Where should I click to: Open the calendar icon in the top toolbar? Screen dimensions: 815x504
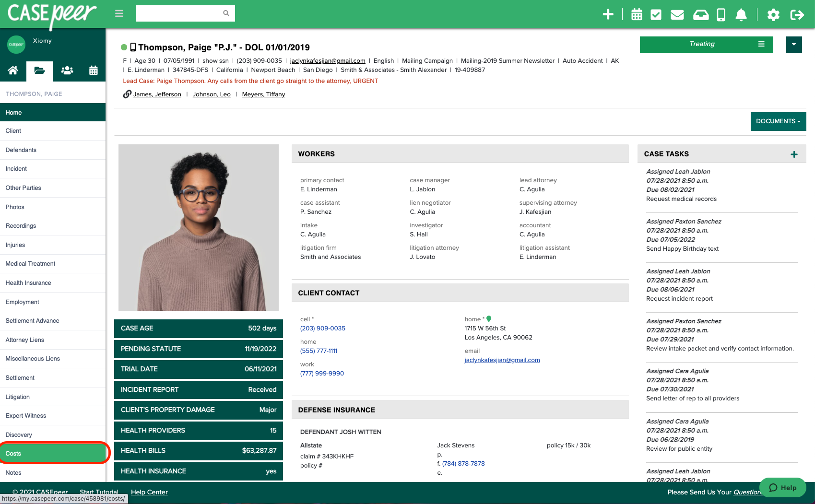(x=637, y=14)
